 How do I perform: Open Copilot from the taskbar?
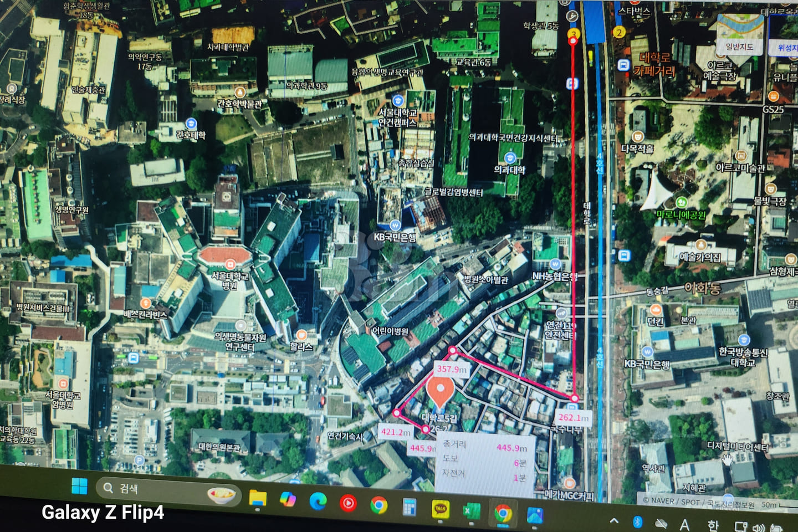click(288, 499)
